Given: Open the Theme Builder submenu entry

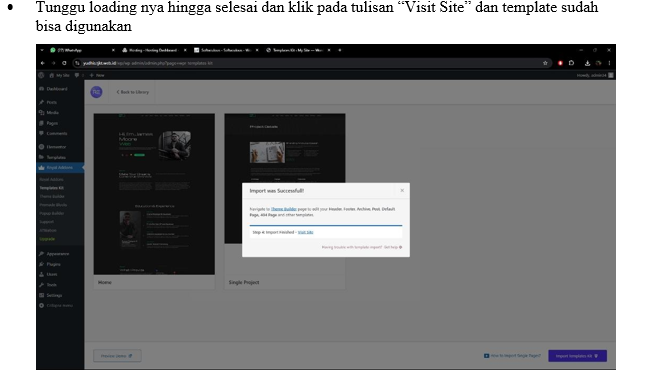Looking at the screenshot, I should tap(52, 196).
